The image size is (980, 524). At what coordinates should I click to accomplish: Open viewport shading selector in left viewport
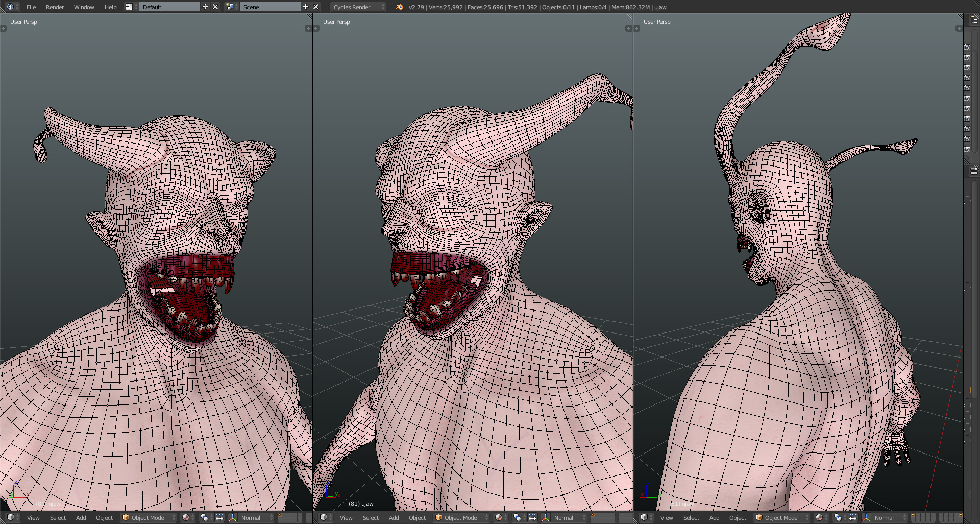(x=186, y=517)
